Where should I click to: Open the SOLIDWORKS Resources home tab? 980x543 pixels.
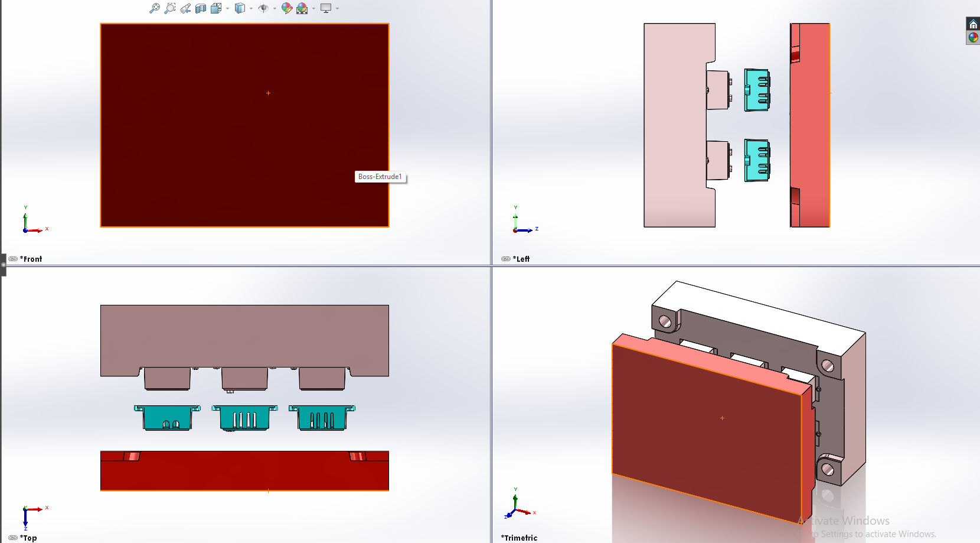coord(973,24)
